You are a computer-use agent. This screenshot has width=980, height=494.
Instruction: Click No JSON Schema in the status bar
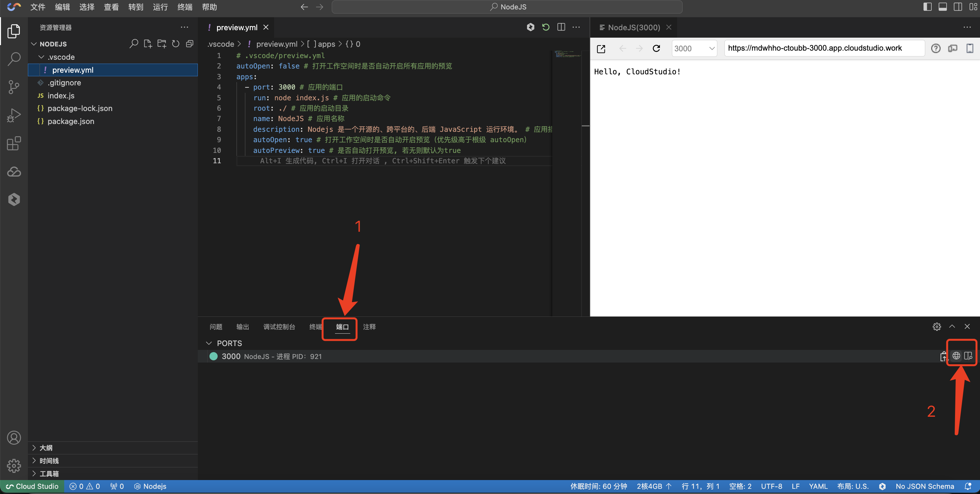point(925,486)
